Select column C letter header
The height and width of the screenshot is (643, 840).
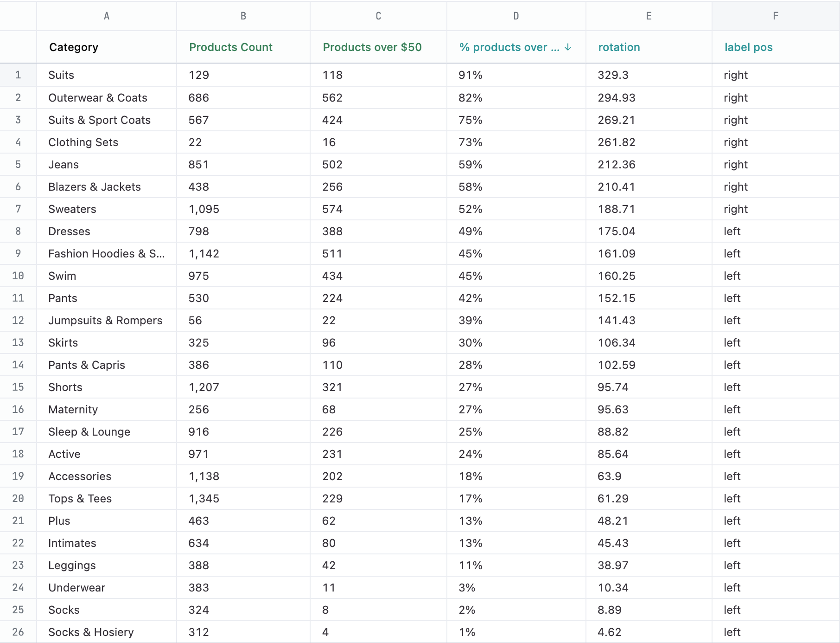(x=378, y=16)
